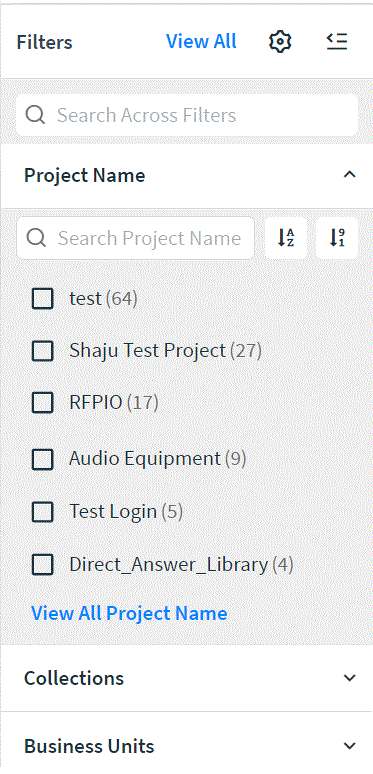Toggle Direct_Answer_Library checkbox

point(42,564)
